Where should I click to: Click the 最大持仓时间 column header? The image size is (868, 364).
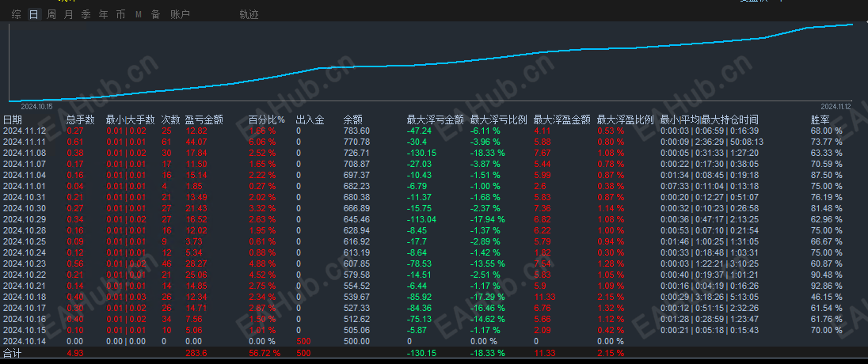pos(730,119)
